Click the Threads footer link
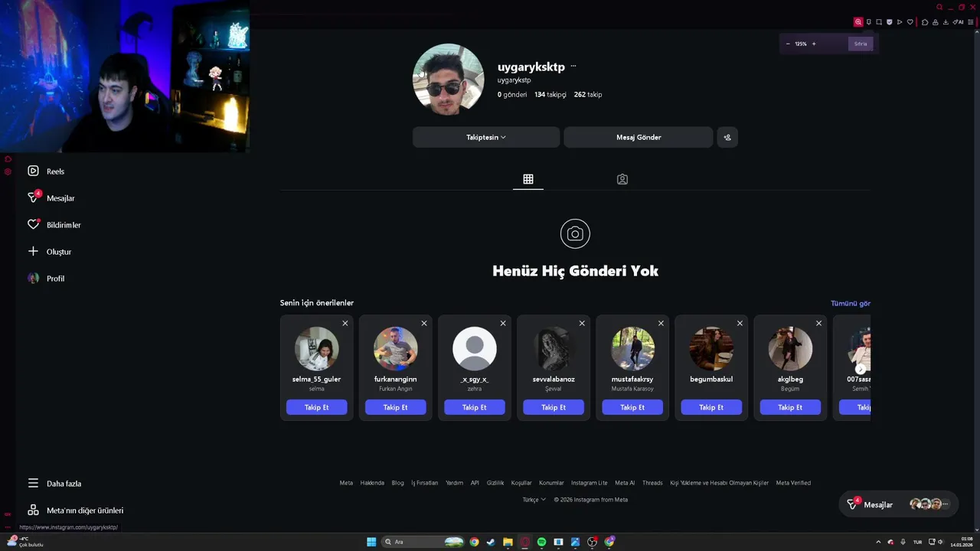The image size is (980, 551). (652, 483)
